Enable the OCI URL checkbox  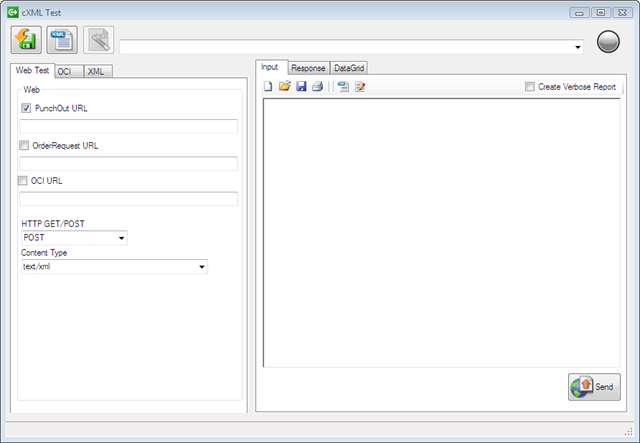coord(22,180)
